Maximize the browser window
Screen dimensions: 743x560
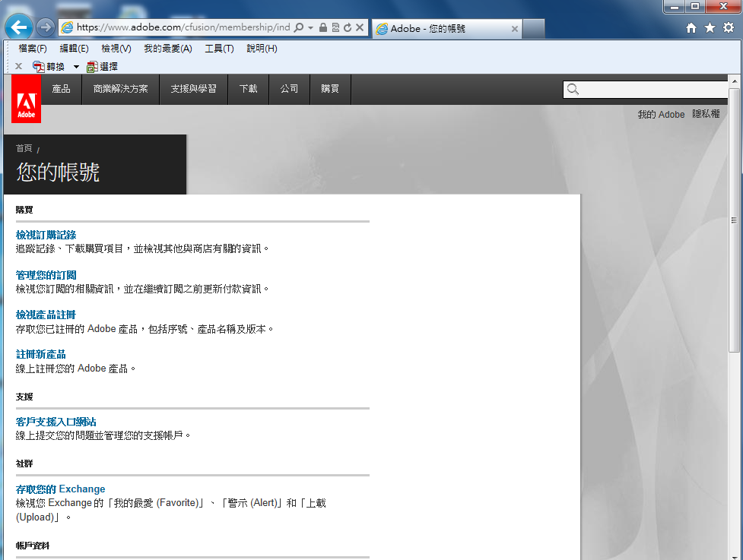click(x=695, y=7)
